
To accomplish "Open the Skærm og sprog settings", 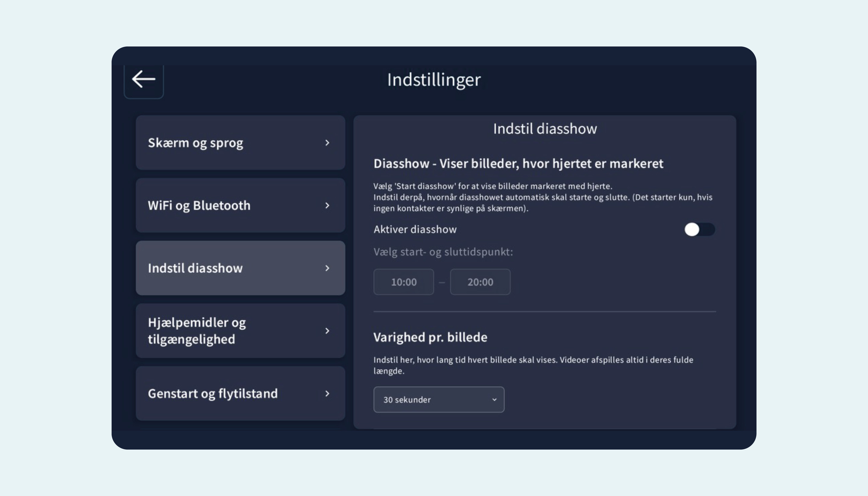I will (240, 142).
